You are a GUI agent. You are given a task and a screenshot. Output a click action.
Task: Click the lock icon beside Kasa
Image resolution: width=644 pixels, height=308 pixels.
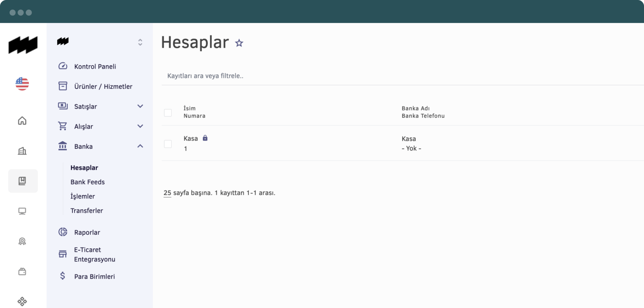(x=205, y=138)
